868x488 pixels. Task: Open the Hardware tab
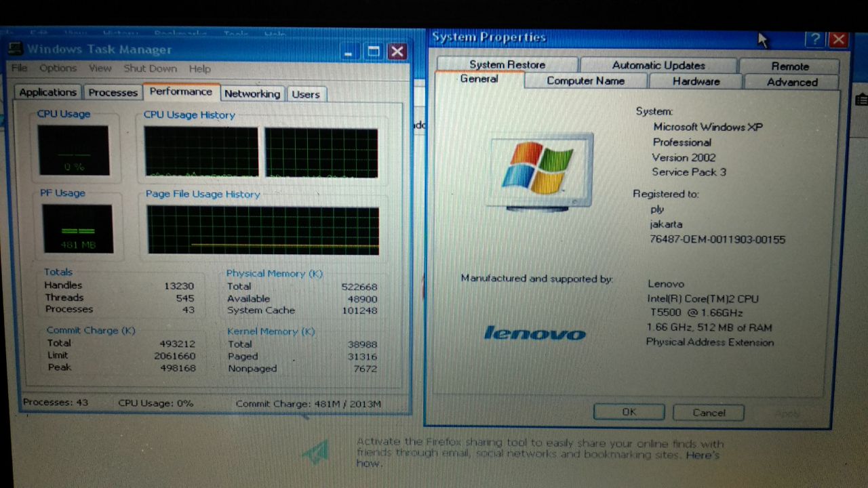pos(696,81)
